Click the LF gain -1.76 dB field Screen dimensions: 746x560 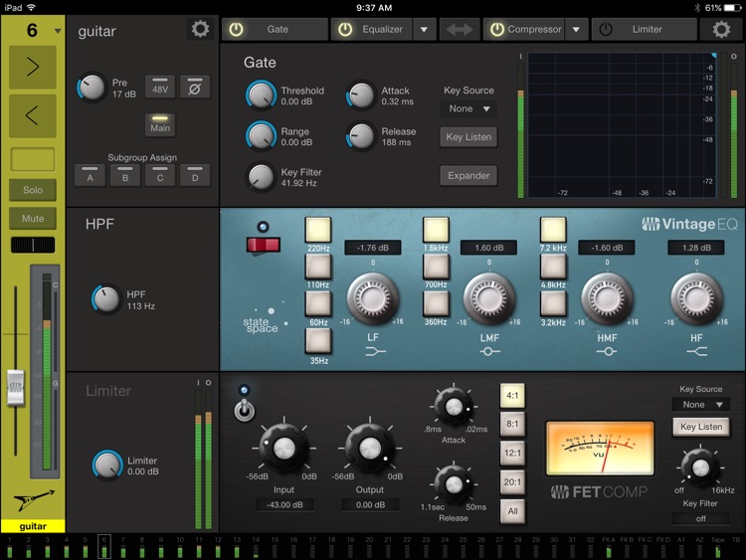pyautogui.click(x=373, y=248)
